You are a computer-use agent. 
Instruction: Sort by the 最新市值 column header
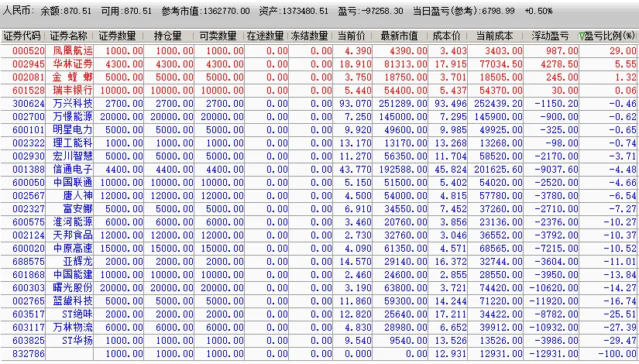point(399,36)
